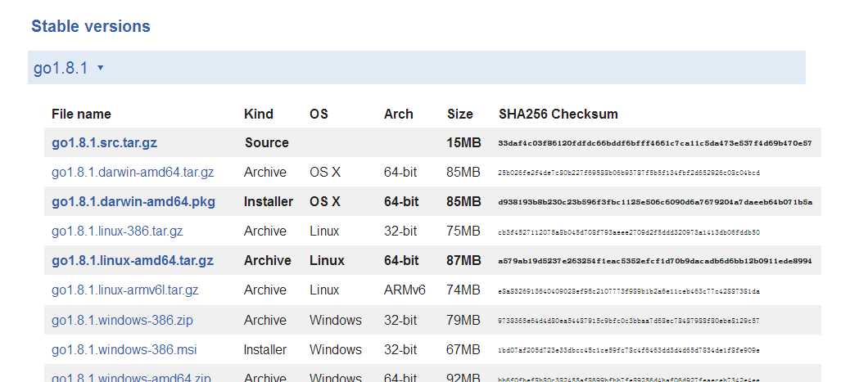This screenshot has height=382, width=868.
Task: Open the go1.8.1.windows-amd64.zip link
Action: pyautogui.click(x=131, y=377)
